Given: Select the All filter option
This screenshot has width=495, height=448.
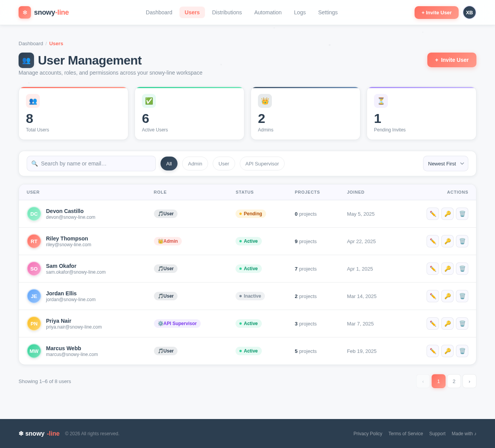Looking at the screenshot, I should pos(169,164).
